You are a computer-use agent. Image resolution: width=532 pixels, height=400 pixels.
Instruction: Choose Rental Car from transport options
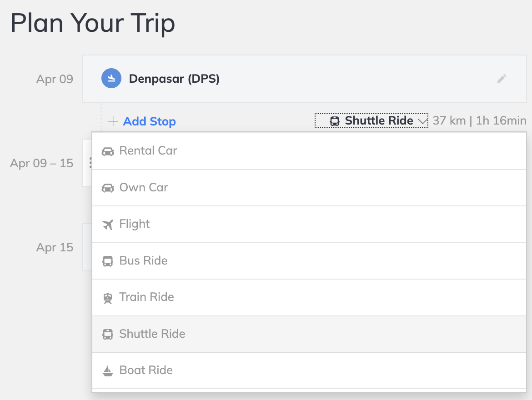pos(309,151)
